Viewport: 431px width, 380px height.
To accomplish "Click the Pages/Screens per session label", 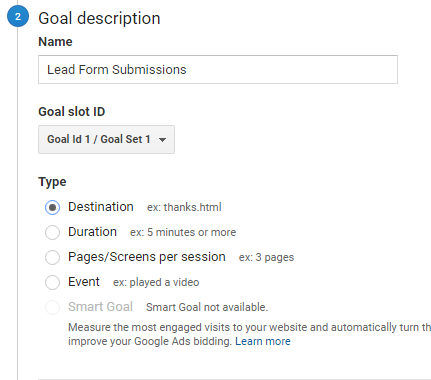I will [147, 257].
